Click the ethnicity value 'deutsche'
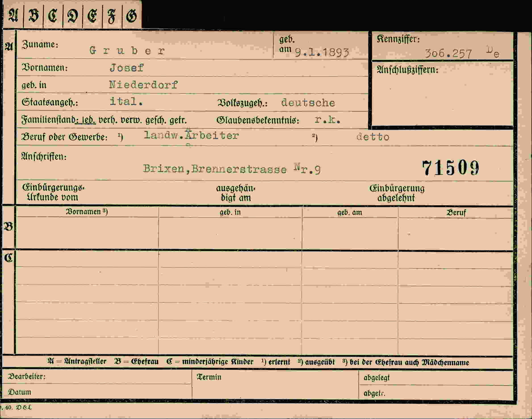 [x=308, y=103]
